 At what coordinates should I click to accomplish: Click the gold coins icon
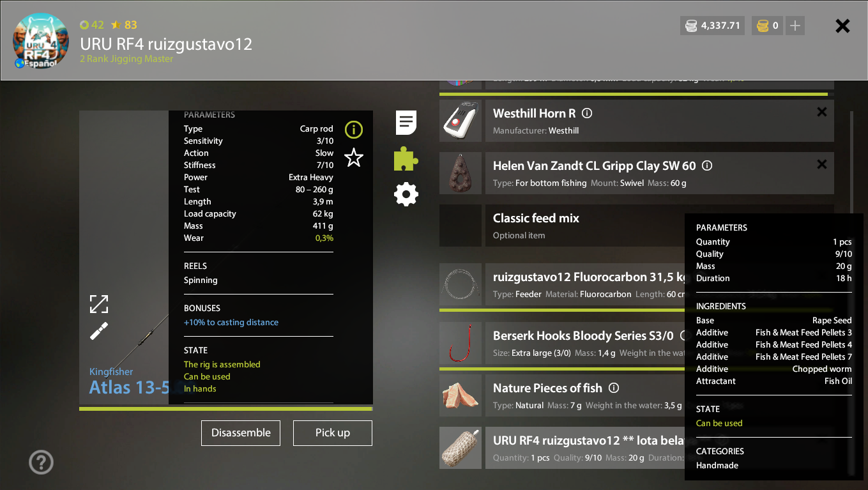click(763, 26)
